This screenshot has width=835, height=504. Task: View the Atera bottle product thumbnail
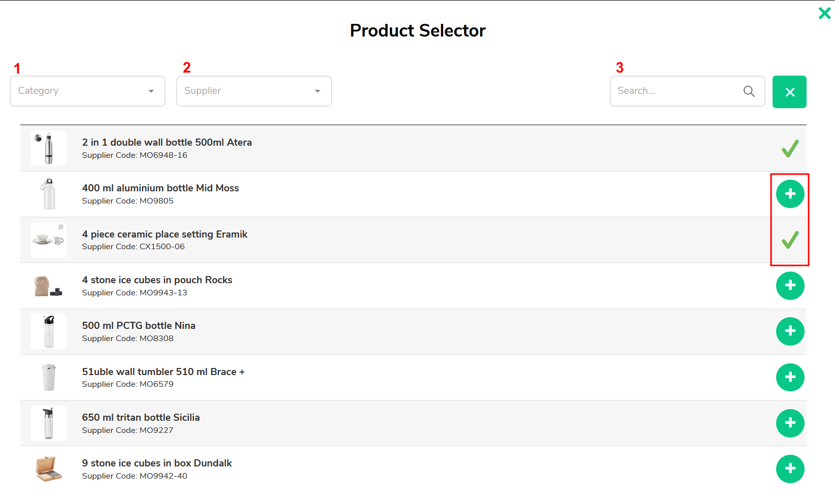tap(49, 148)
